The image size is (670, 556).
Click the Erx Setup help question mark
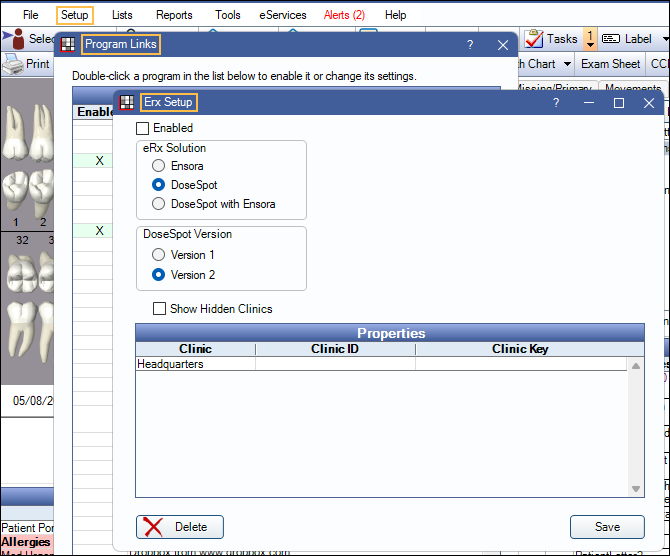[x=556, y=103]
